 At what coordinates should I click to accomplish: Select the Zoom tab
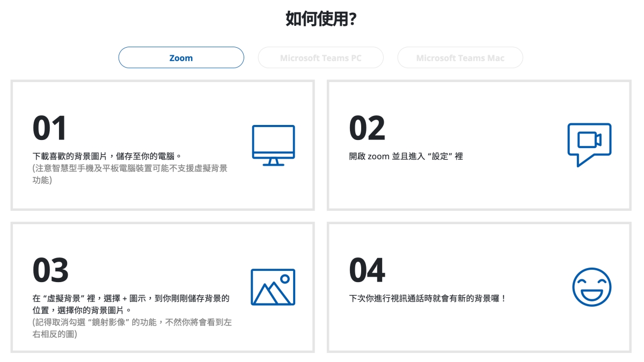coord(181,57)
